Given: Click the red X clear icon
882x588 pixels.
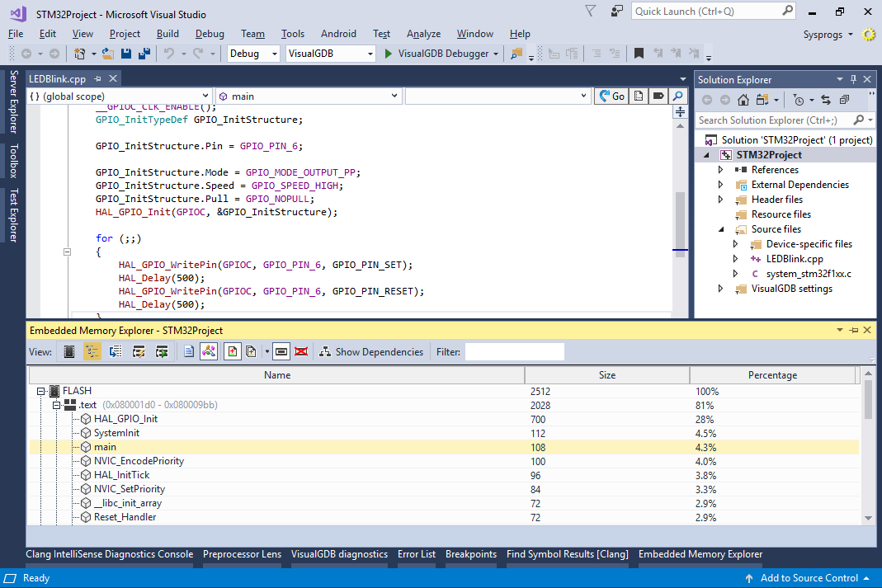Looking at the screenshot, I should coord(301,352).
